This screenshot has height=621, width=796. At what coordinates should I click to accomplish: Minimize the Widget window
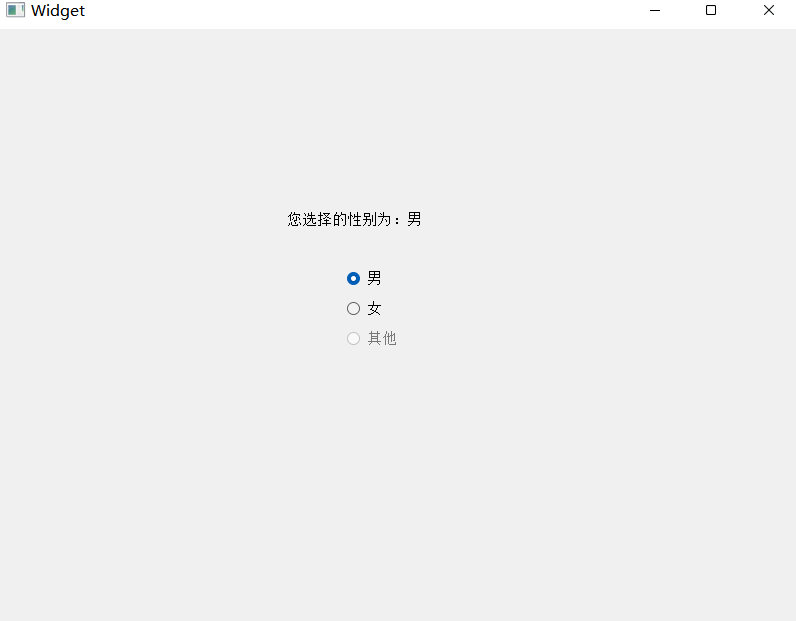655,10
